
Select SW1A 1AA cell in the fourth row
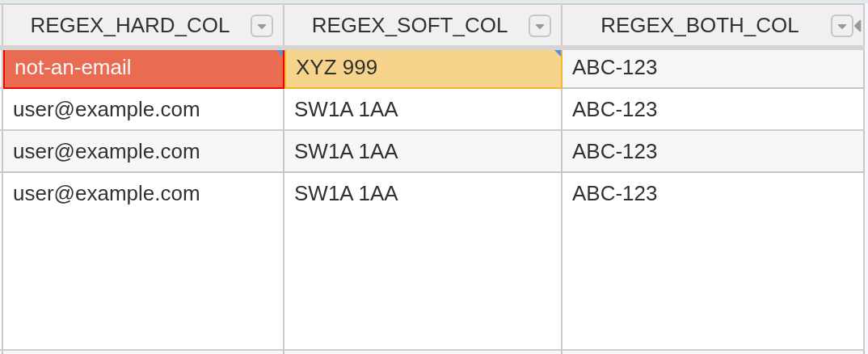click(423, 261)
